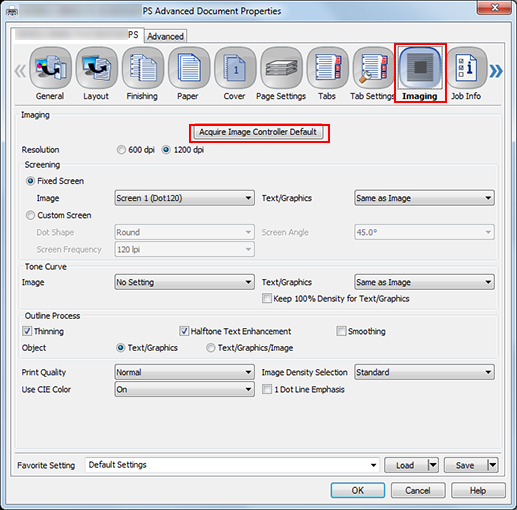
Task: Select 600 dpi resolution
Action: [x=121, y=150]
